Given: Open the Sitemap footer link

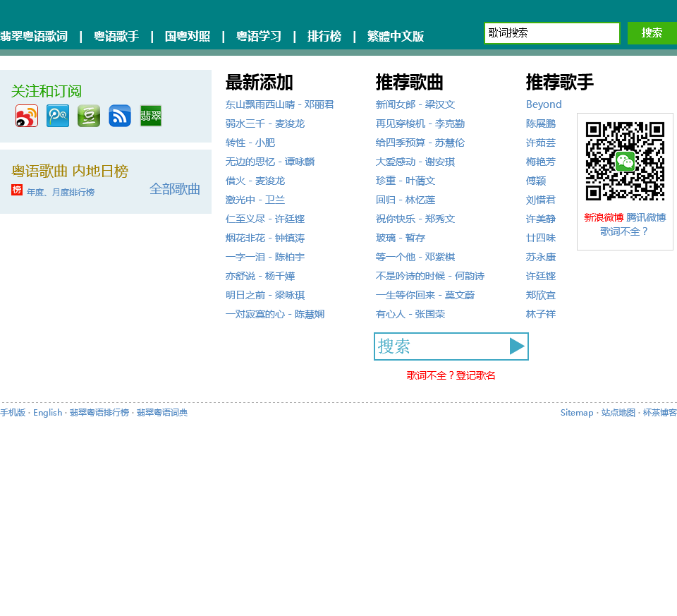Looking at the screenshot, I should [x=577, y=413].
